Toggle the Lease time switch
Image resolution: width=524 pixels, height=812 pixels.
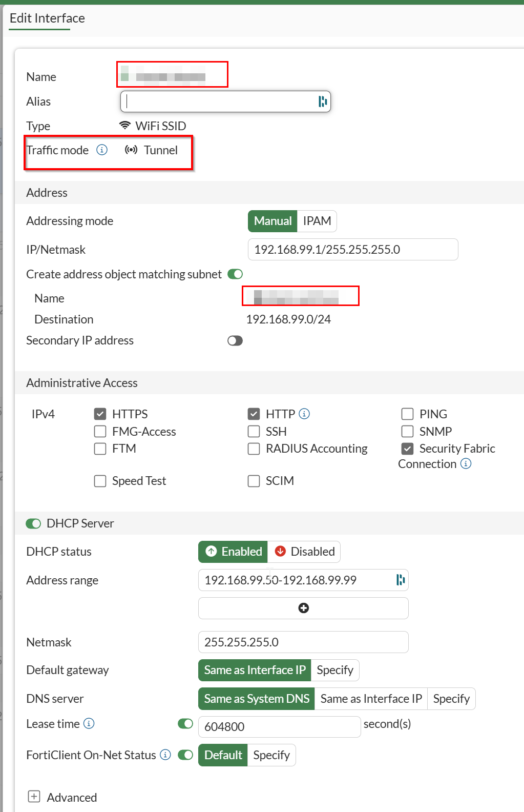pos(185,723)
